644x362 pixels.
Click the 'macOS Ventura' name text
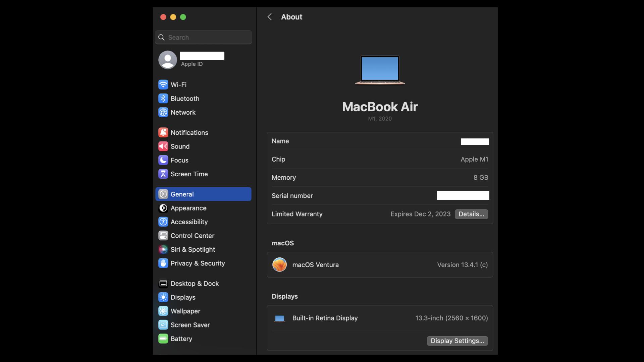click(x=315, y=264)
